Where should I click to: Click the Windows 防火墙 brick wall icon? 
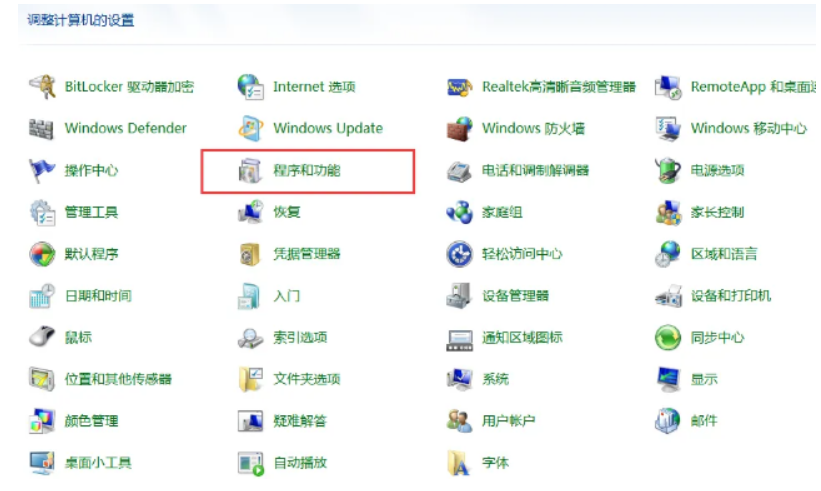[459, 128]
